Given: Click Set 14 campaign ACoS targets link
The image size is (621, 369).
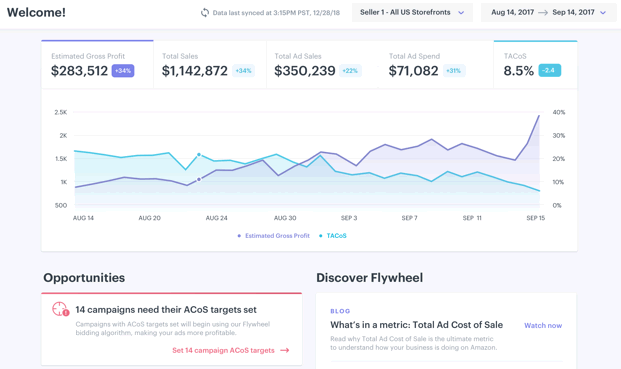Looking at the screenshot, I should click(223, 350).
